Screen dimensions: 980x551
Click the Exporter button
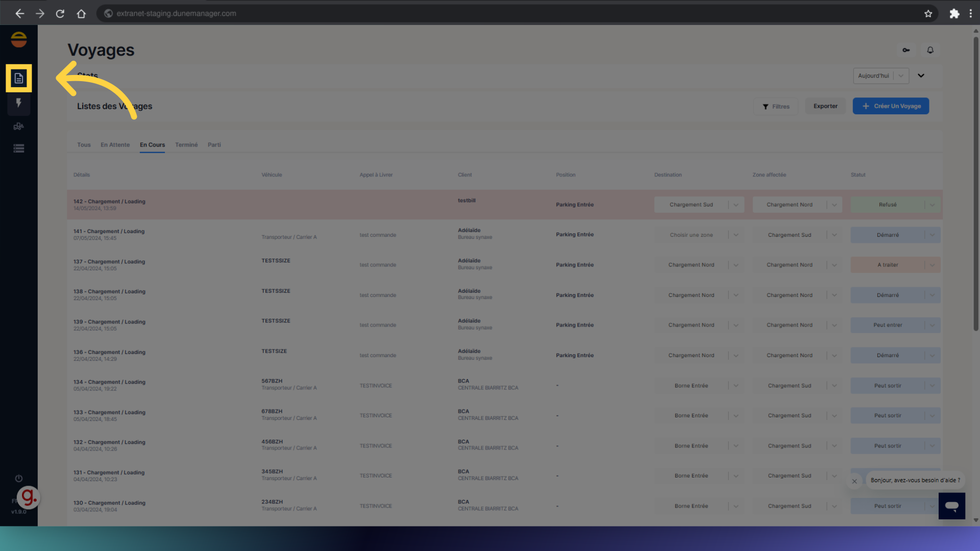(x=825, y=106)
